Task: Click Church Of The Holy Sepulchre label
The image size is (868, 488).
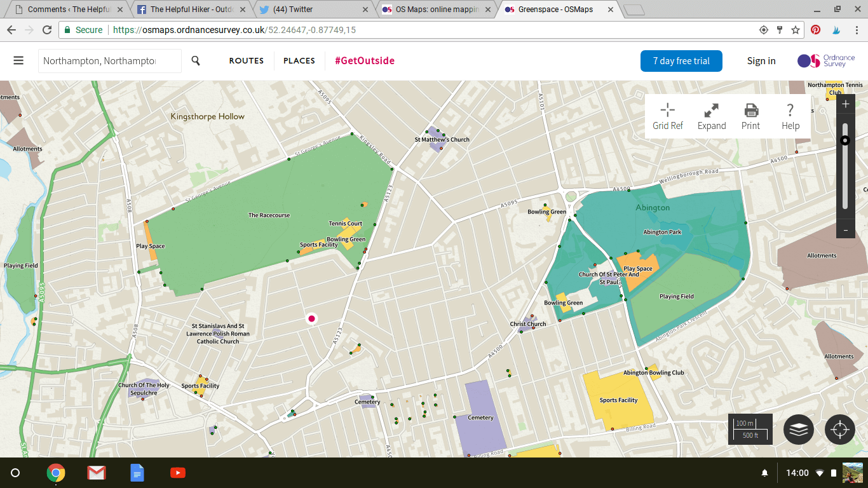Action: (144, 389)
